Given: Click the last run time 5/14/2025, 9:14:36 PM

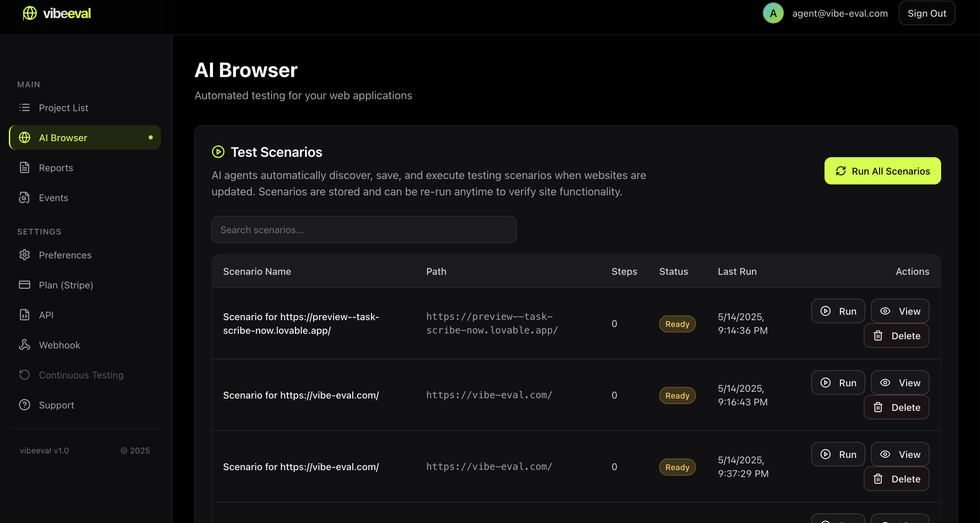Looking at the screenshot, I should [x=743, y=323].
